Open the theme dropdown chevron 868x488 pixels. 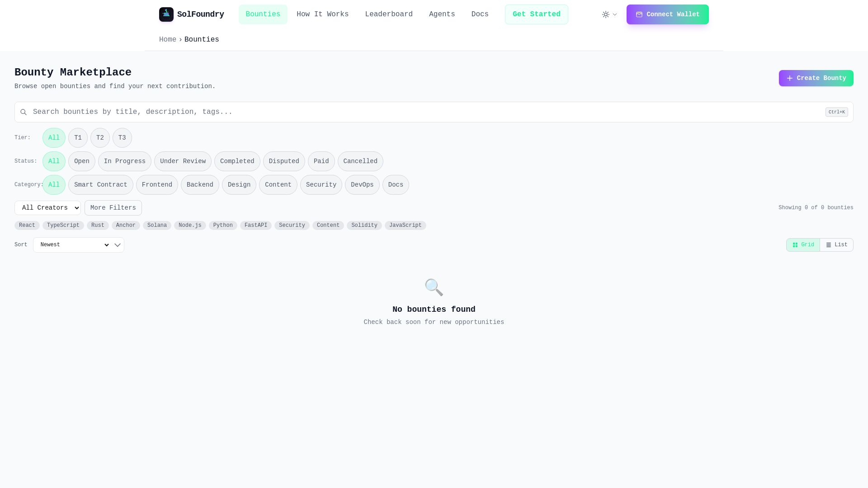pos(615,14)
